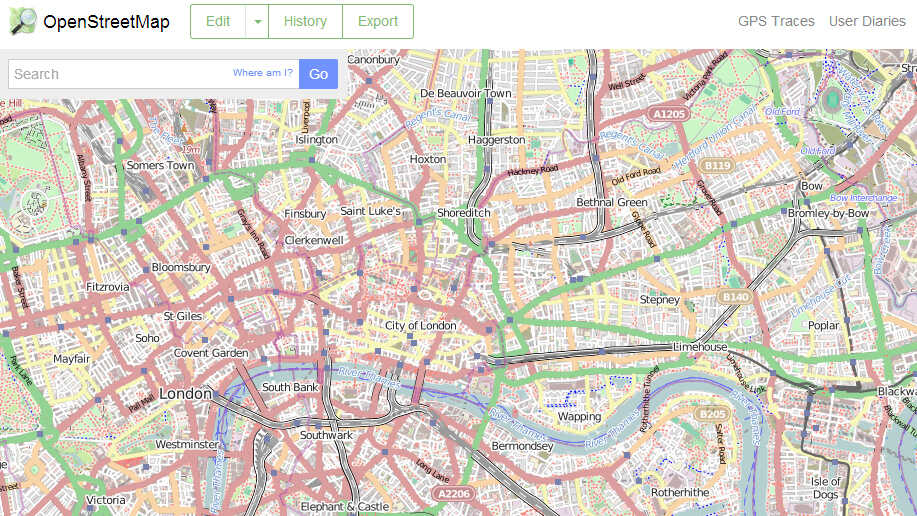Click the A2206 road shield
This screenshot has width=917, height=516.
454,493
